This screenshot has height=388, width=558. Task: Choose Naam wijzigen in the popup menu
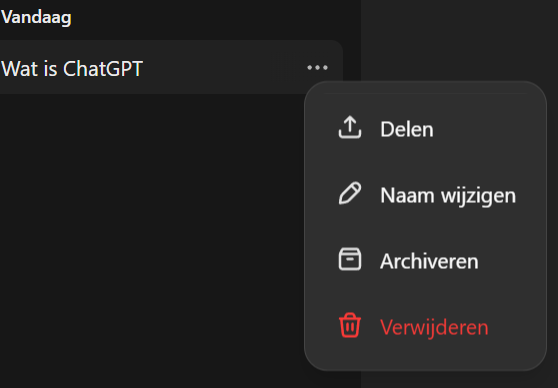(425, 194)
